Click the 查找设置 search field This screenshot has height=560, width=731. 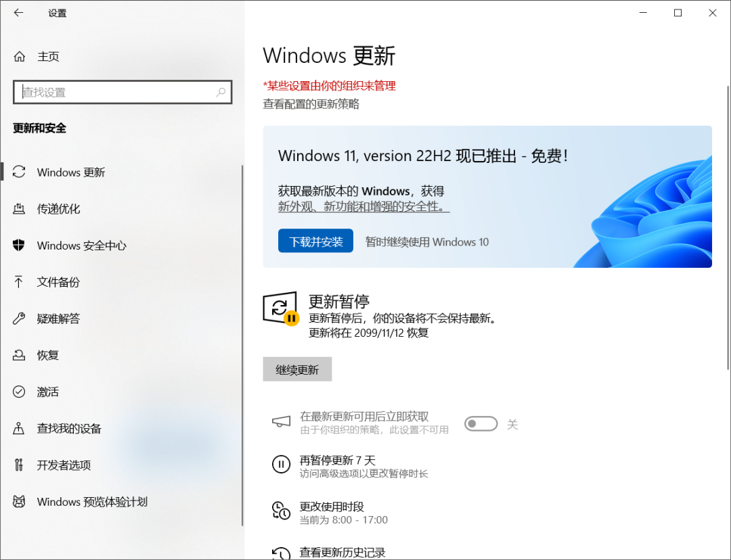coord(122,92)
